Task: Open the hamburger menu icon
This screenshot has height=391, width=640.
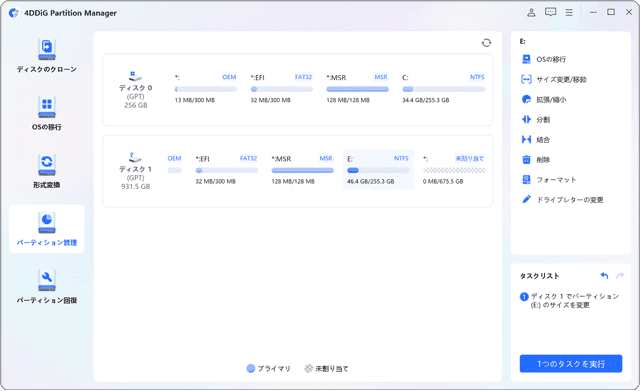Action: pyautogui.click(x=569, y=13)
